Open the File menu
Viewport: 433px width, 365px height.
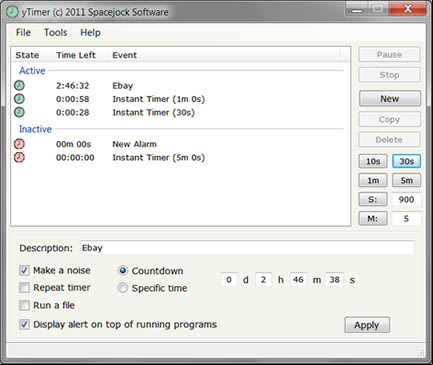click(23, 32)
